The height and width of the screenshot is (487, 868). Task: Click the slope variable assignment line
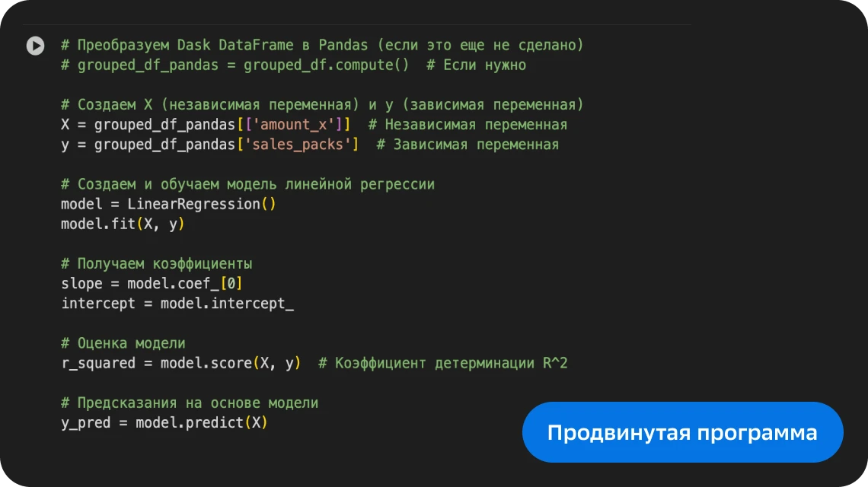tap(152, 284)
